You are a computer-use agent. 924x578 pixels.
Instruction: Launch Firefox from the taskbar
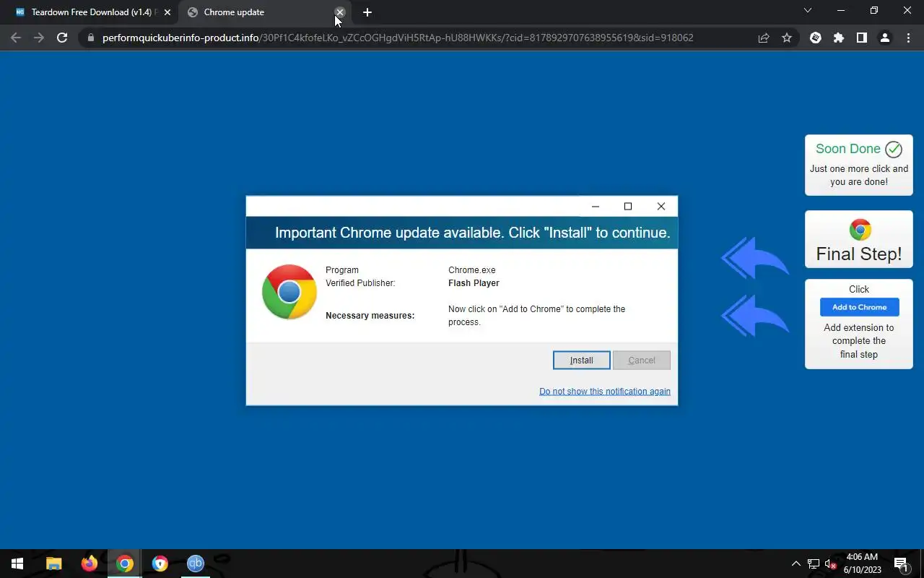90,564
